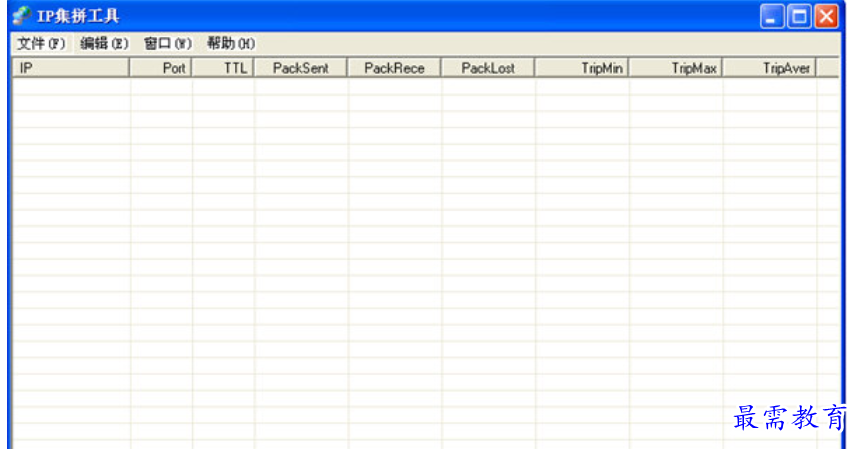Screen dimensions: 855x449
Task: Maximize the IP集拼工具 window
Action: coord(799,16)
